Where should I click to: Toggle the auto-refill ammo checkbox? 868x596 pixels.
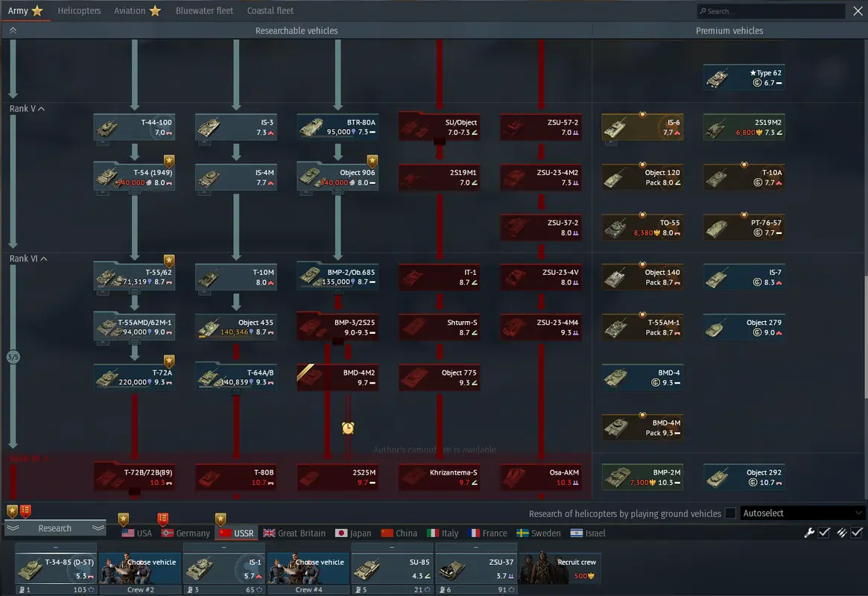pos(857,533)
